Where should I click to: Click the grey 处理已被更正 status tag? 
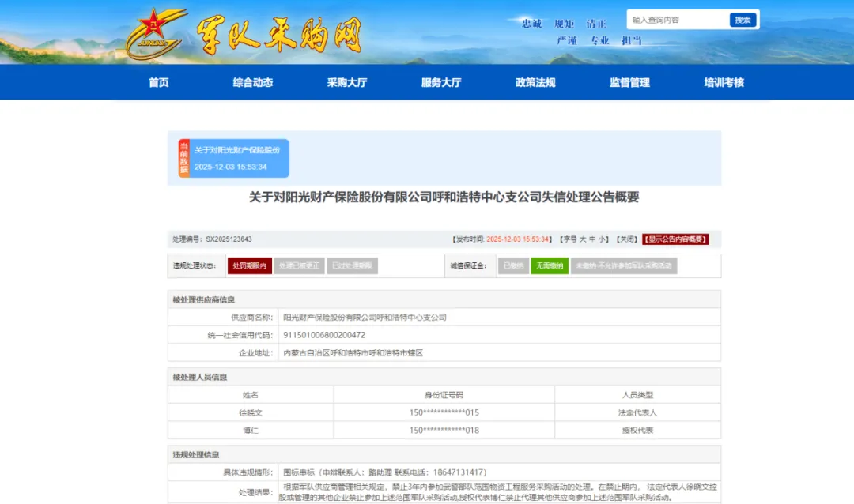coord(299,265)
